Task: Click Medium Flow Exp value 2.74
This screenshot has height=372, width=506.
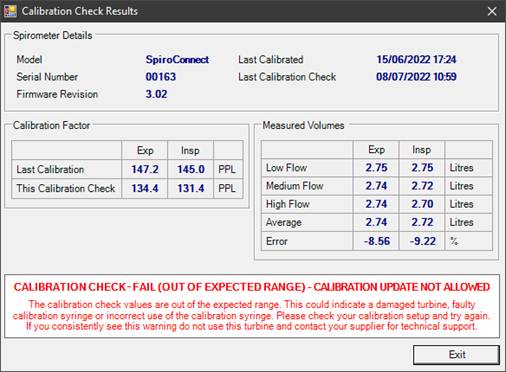Action: click(377, 186)
